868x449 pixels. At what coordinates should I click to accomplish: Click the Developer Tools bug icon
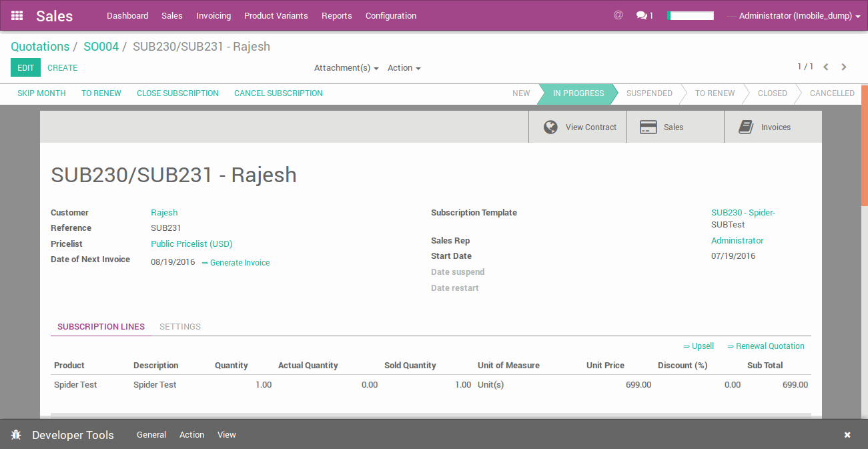point(16,435)
